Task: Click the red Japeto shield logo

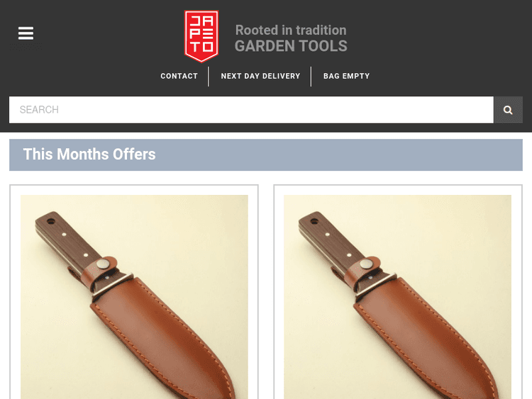Action: click(x=201, y=36)
